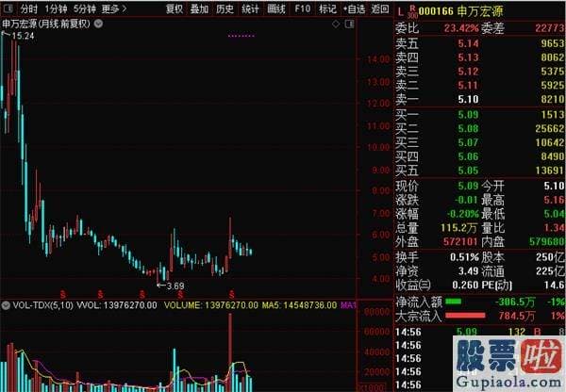Click the VOLUME: 13976270.00 readout
The width and height of the screenshot is (566, 392).
211,305
